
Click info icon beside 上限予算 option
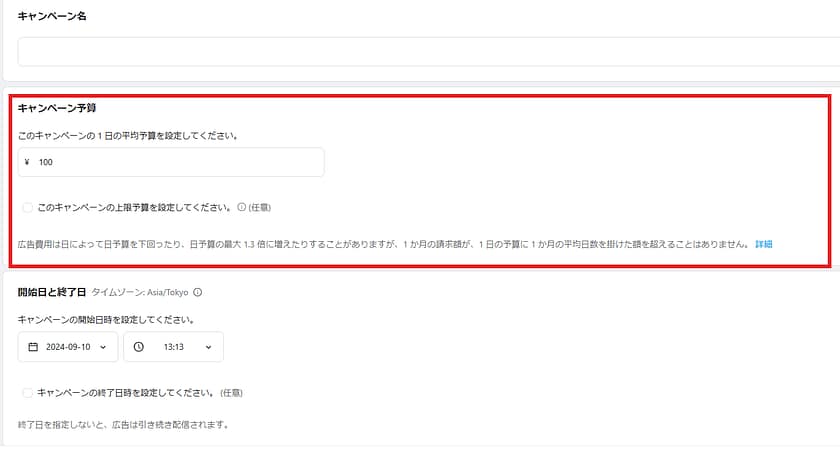pos(241,208)
